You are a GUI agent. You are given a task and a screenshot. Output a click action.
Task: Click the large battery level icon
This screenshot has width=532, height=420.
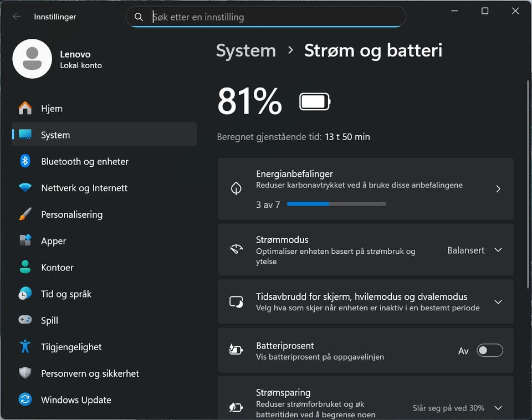tap(315, 101)
